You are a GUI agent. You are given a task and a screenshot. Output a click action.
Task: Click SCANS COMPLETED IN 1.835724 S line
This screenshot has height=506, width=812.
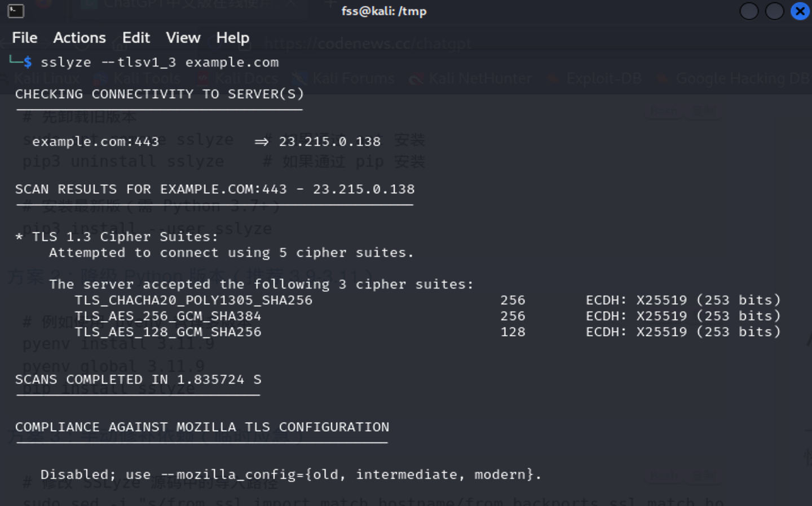pos(138,379)
